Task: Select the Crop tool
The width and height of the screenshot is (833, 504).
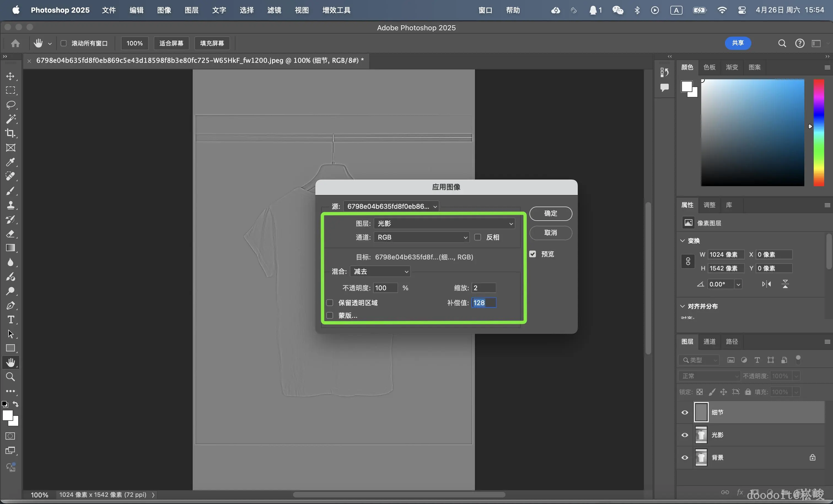Action: (x=10, y=133)
